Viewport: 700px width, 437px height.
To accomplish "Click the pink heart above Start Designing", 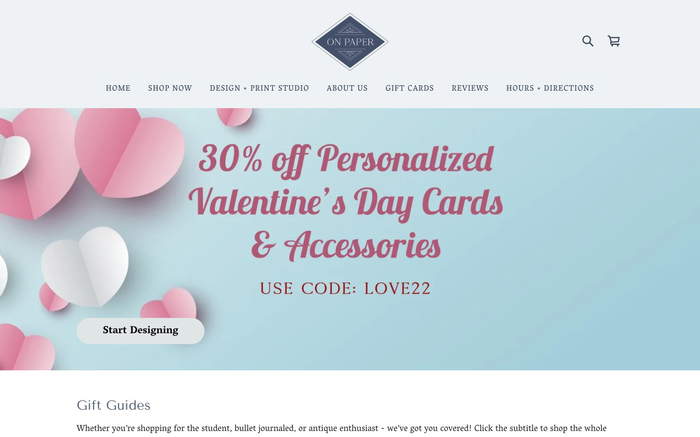I will pyautogui.click(x=169, y=304).
